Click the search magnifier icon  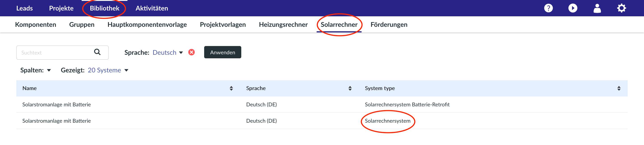click(97, 52)
